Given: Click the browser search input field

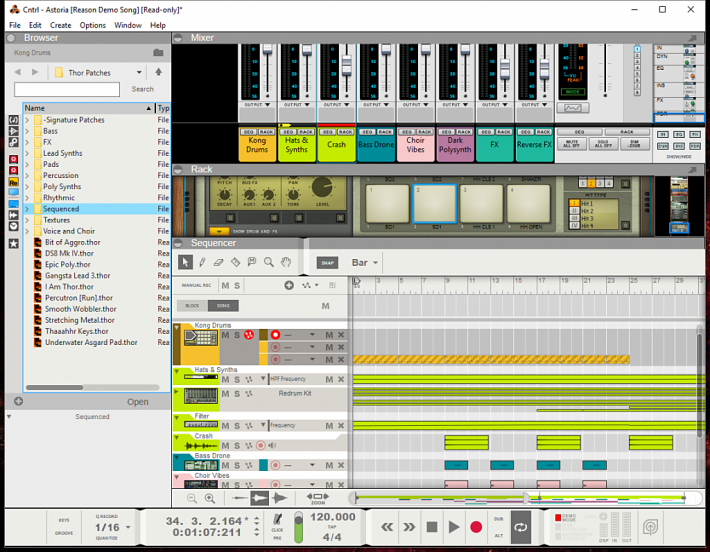Looking at the screenshot, I should 67,89.
